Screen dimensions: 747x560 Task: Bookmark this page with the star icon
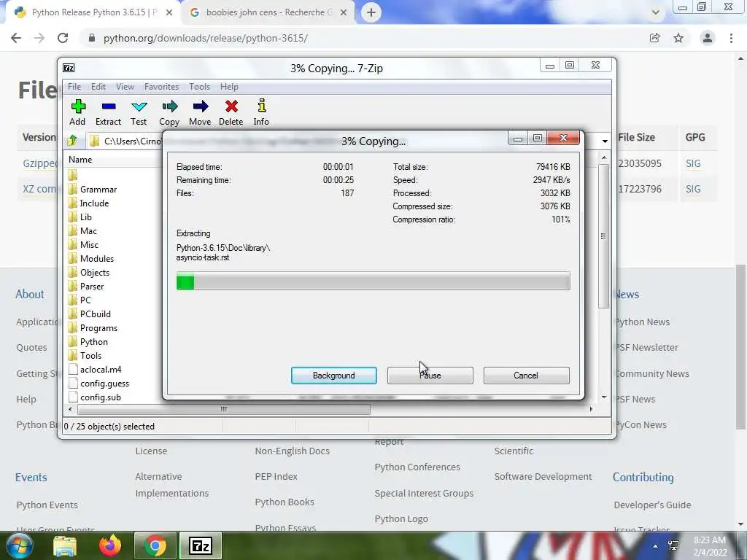point(678,38)
